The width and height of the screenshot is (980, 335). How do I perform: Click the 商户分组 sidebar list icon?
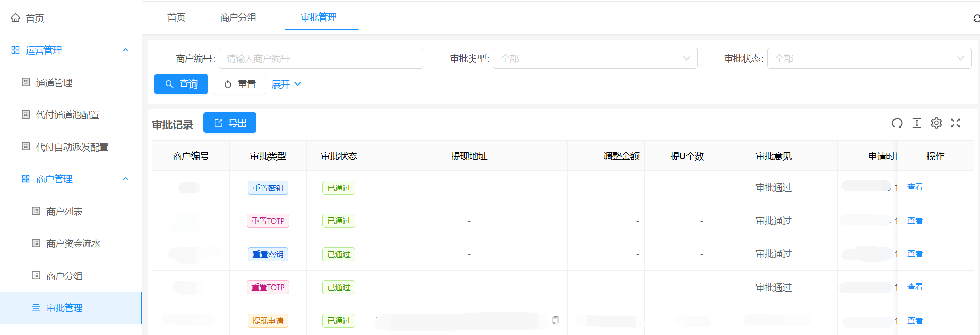click(36, 275)
